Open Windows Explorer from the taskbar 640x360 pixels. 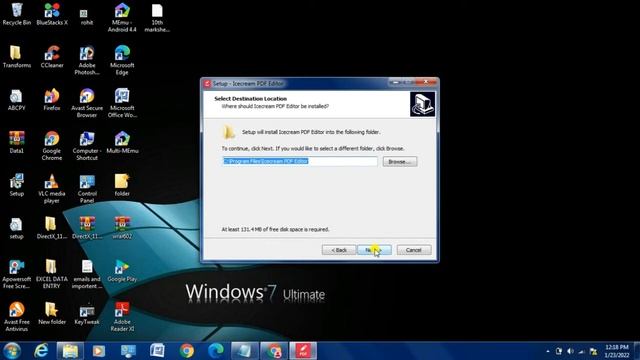click(x=70, y=351)
